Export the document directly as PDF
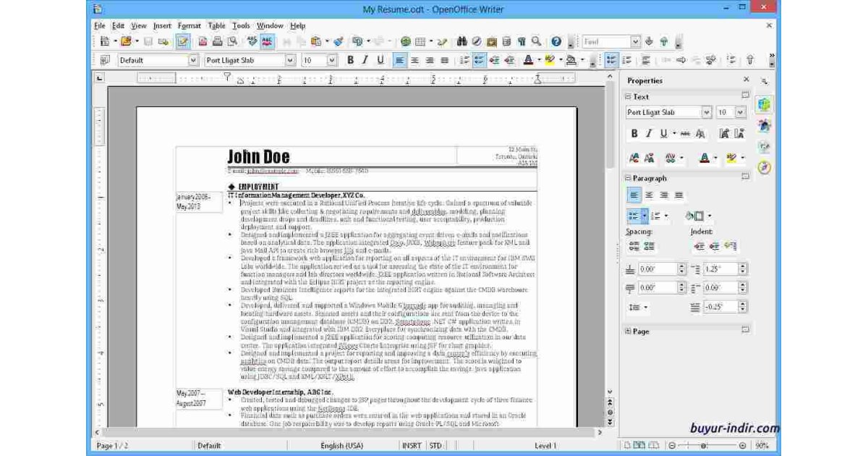 203,41
